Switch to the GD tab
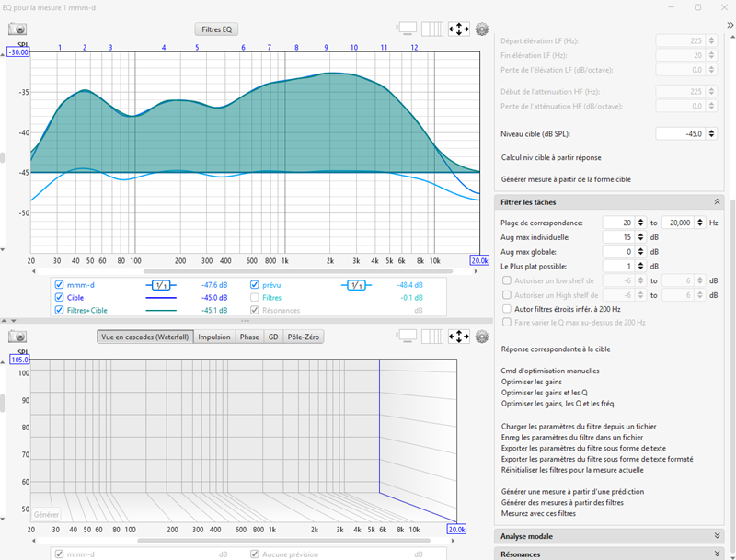Image resolution: width=736 pixels, height=560 pixels. tap(273, 337)
